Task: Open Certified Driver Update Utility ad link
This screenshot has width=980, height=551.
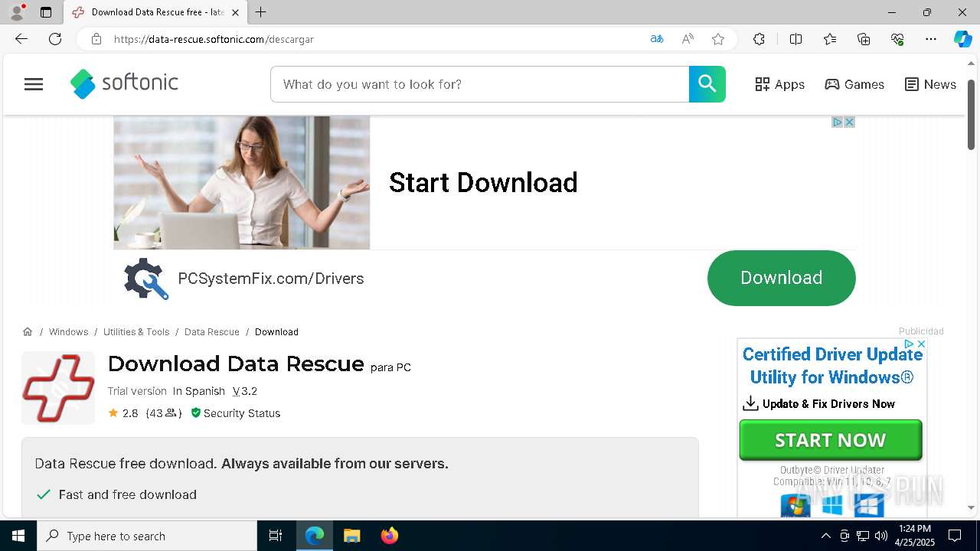Action: click(x=832, y=366)
